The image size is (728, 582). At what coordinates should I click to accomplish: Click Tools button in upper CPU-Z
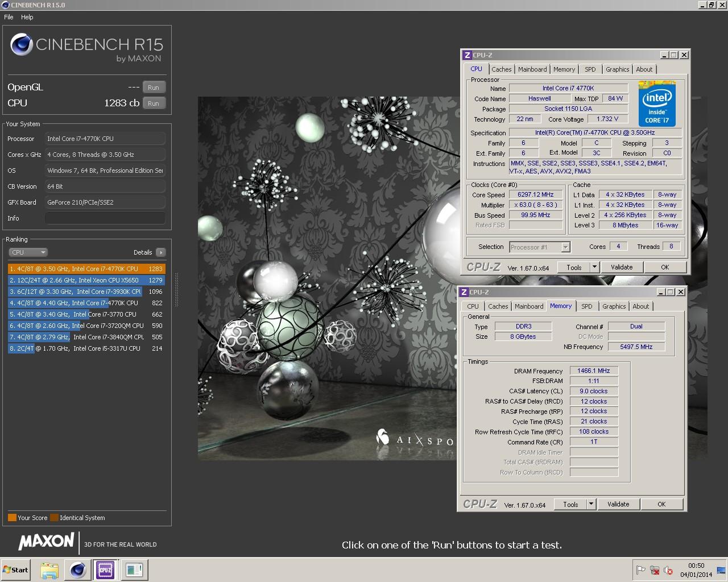pyautogui.click(x=574, y=267)
